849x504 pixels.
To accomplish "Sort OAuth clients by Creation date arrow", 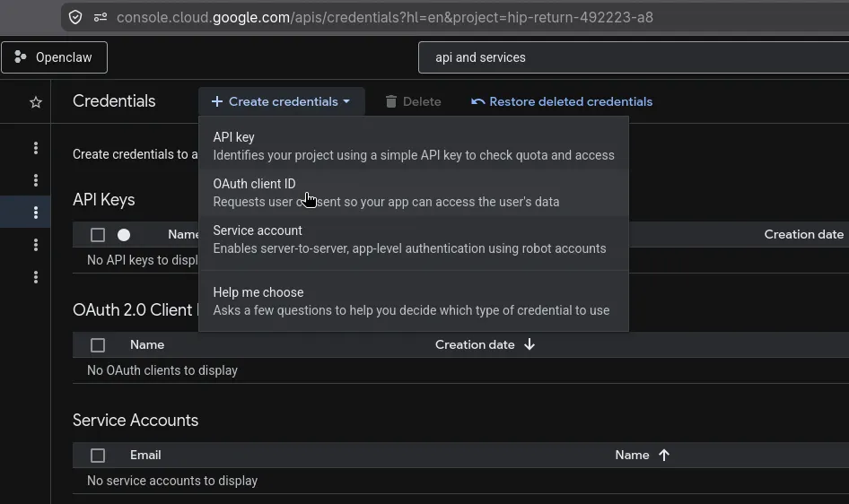I will pyautogui.click(x=530, y=344).
